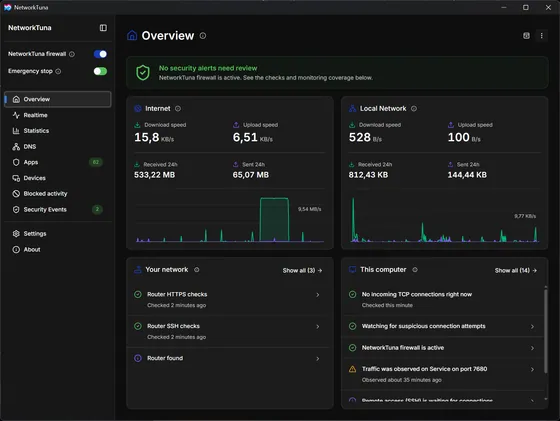Image resolution: width=560 pixels, height=421 pixels.
Task: Open the Realtime page
Action: point(58,115)
